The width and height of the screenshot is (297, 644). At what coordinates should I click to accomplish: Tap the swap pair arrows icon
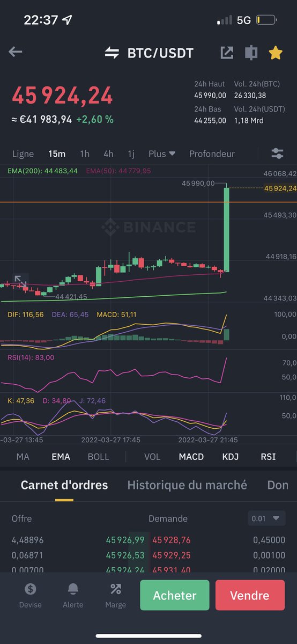[x=112, y=53]
